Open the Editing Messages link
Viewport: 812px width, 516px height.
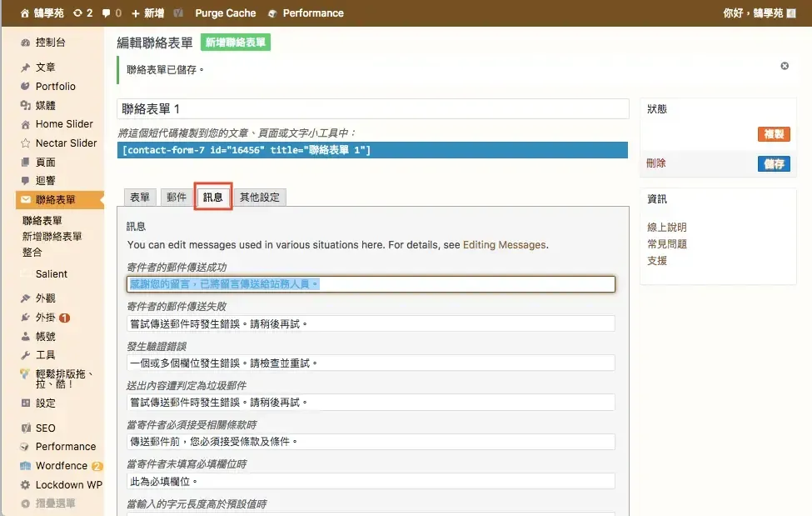504,245
